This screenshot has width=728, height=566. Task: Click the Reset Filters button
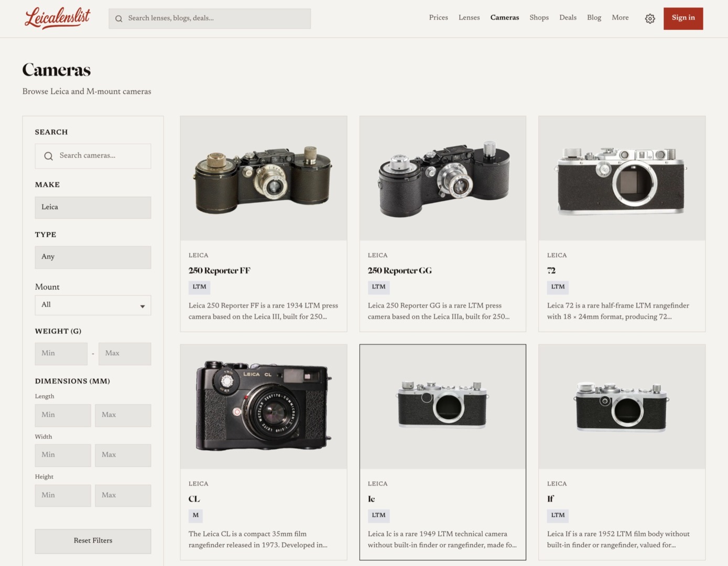(x=93, y=541)
